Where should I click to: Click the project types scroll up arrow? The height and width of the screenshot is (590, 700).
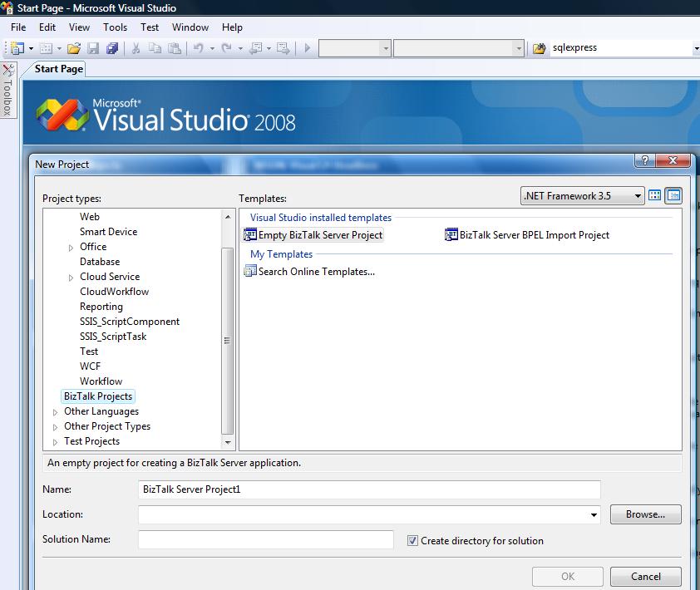[x=228, y=217]
